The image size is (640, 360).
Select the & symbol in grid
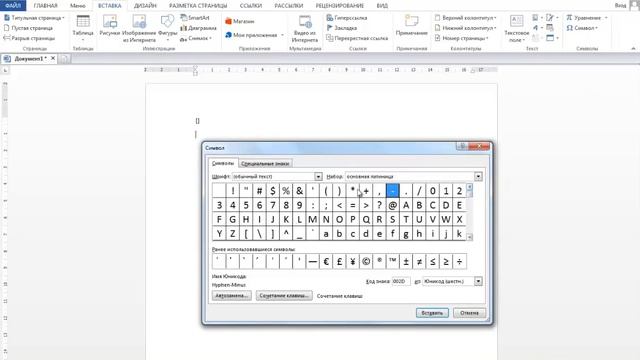click(299, 191)
